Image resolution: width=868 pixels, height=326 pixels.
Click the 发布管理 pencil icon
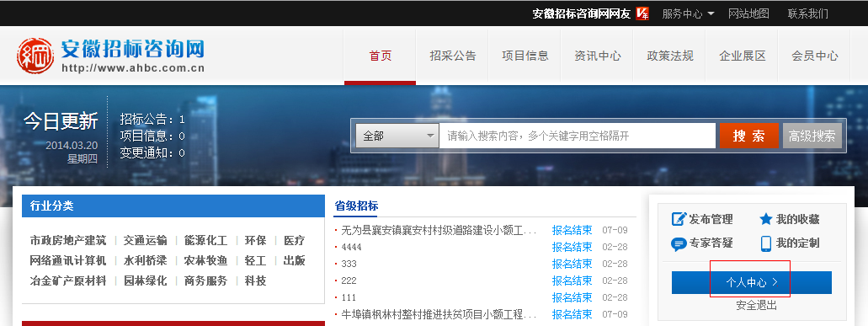tap(679, 219)
